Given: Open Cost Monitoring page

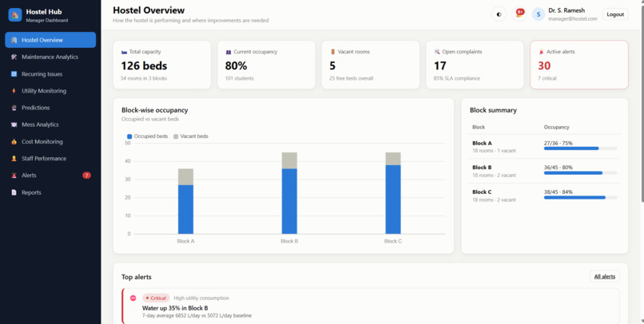Looking at the screenshot, I should coord(50,142).
